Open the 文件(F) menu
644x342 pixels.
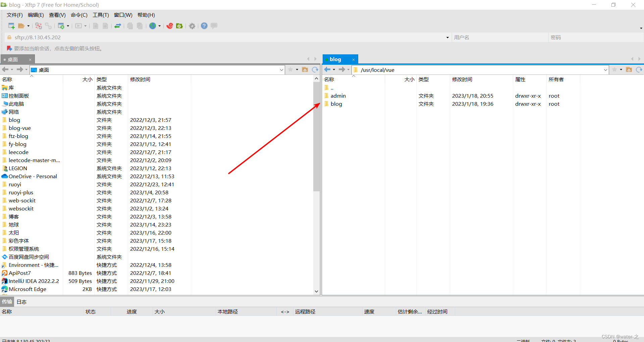pos(15,15)
